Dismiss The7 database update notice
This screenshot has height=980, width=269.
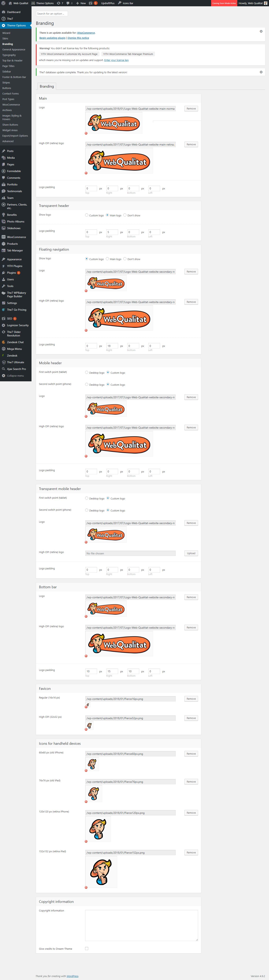point(261,72)
